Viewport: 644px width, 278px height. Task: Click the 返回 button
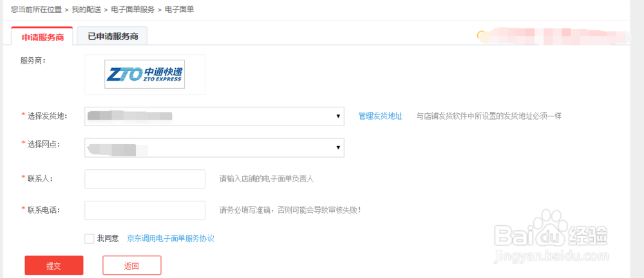point(132,265)
